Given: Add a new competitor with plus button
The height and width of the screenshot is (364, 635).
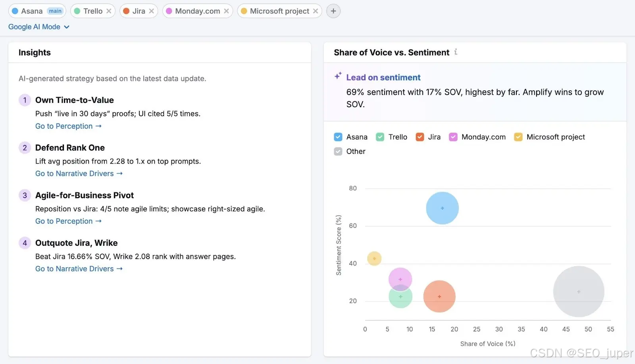Looking at the screenshot, I should pos(333,11).
